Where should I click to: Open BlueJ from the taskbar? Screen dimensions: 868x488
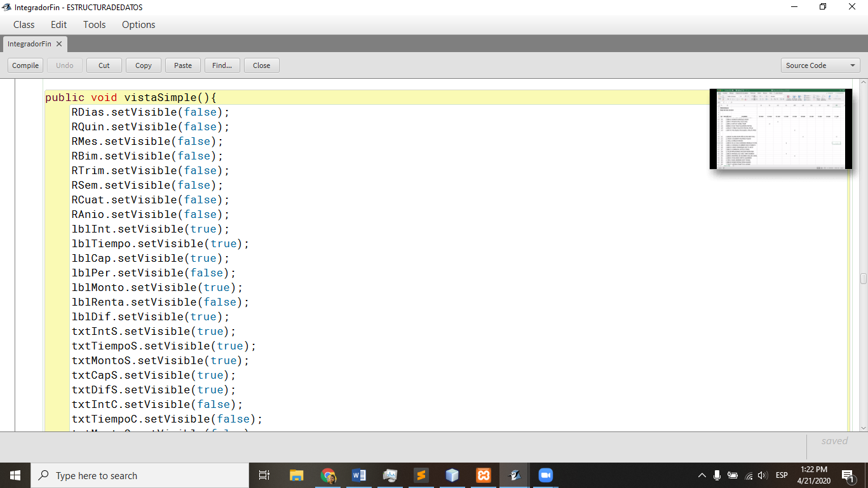[515, 475]
